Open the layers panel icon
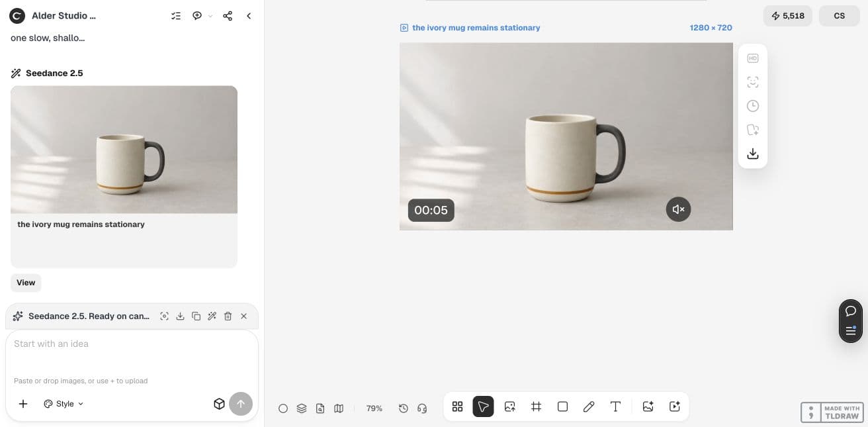Viewport: 868px width, 427px height. (302, 408)
